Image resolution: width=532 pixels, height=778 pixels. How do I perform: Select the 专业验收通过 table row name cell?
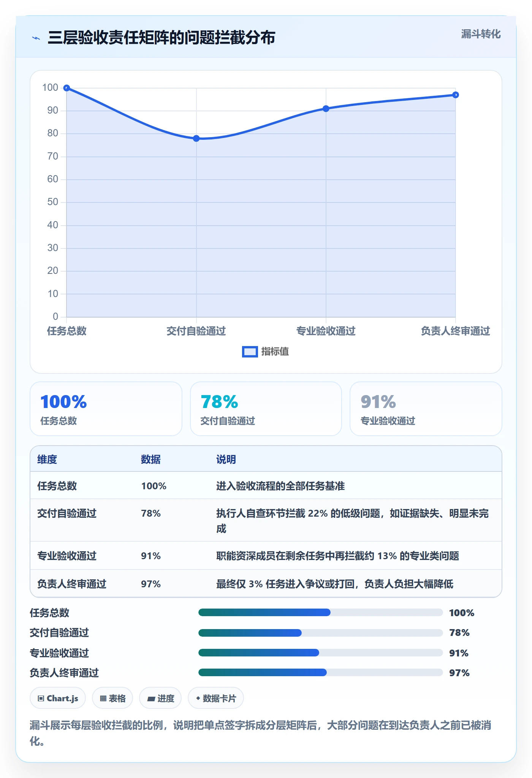point(67,556)
